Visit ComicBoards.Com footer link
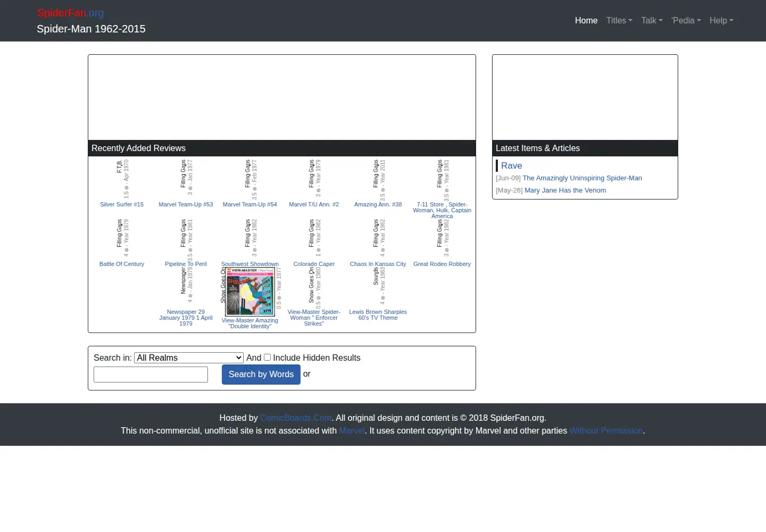The height and width of the screenshot is (532, 766). coord(296,418)
